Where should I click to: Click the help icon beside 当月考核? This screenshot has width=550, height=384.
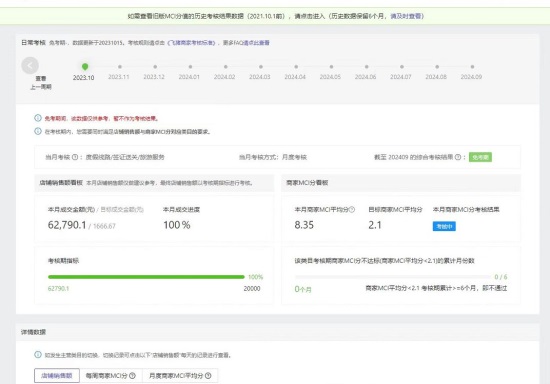tap(75, 157)
